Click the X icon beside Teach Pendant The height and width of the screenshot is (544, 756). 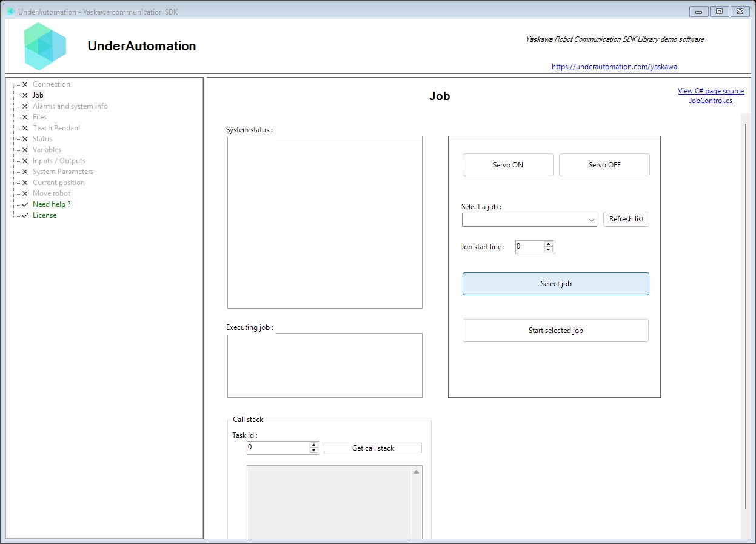coord(25,128)
